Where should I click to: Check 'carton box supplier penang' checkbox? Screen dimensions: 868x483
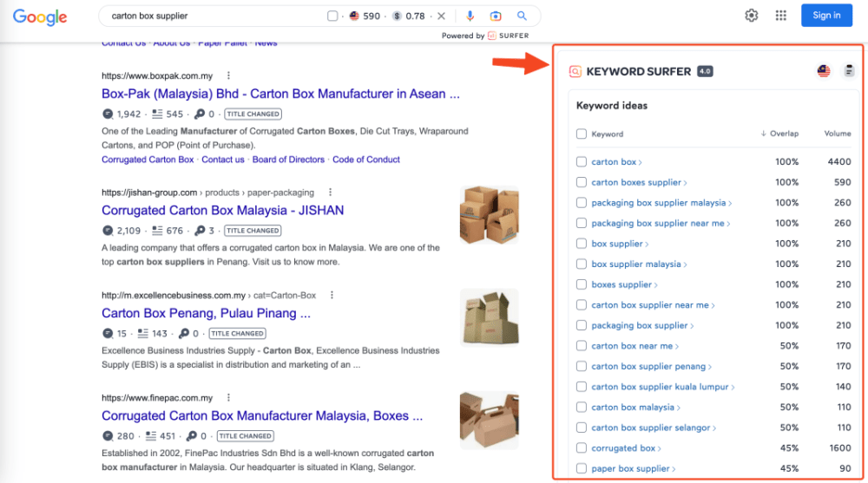[582, 366]
